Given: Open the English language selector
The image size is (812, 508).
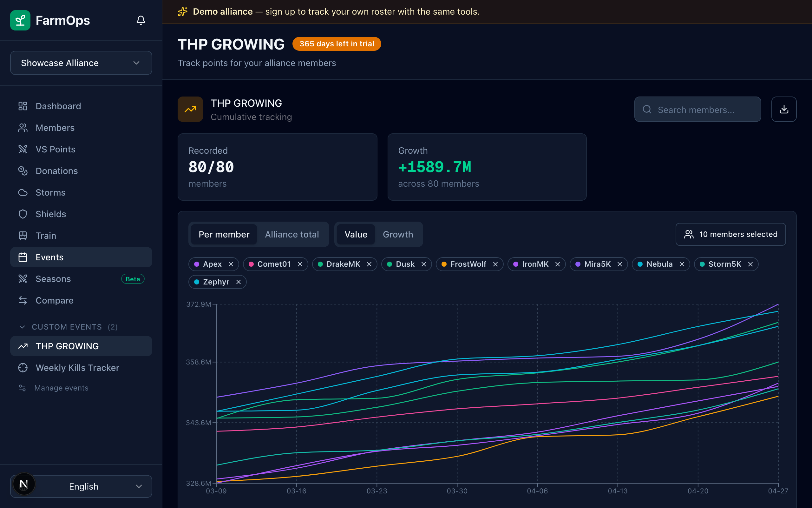Looking at the screenshot, I should click(x=81, y=486).
